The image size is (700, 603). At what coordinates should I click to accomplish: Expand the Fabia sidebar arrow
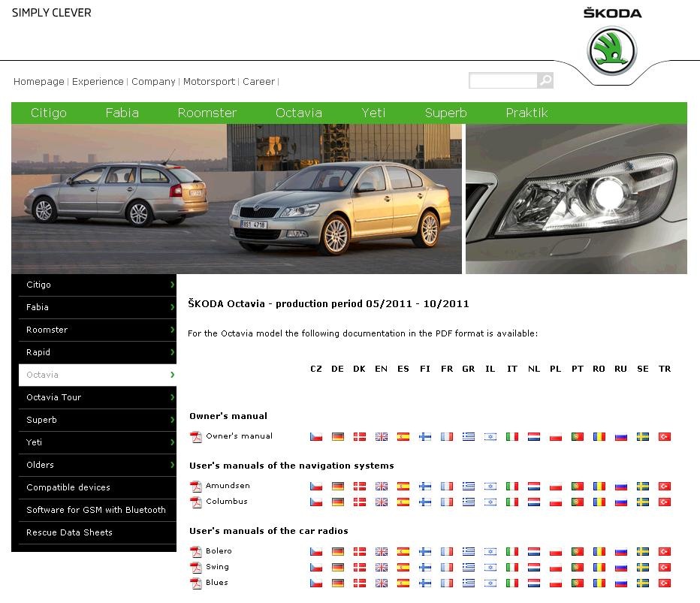tap(172, 307)
